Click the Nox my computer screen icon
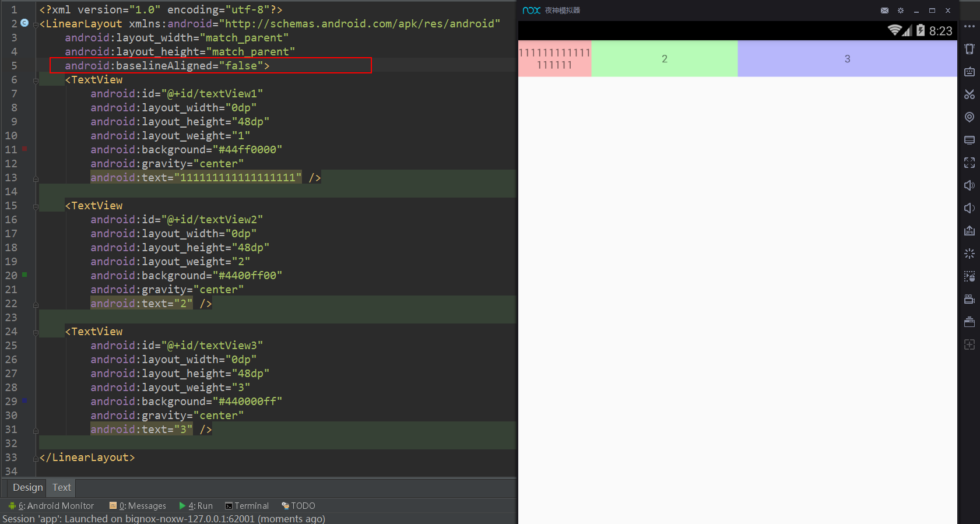 point(969,140)
